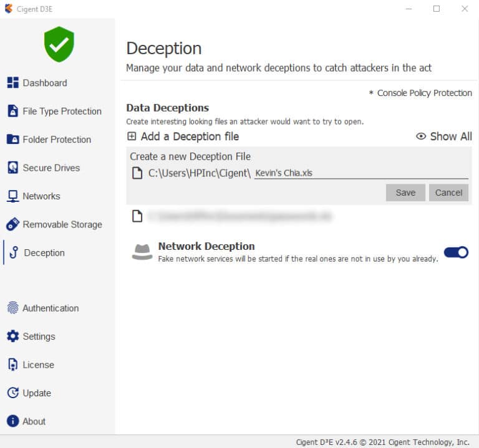479x448 pixels.
Task: Click the Networks monitor icon
Action: (13, 196)
